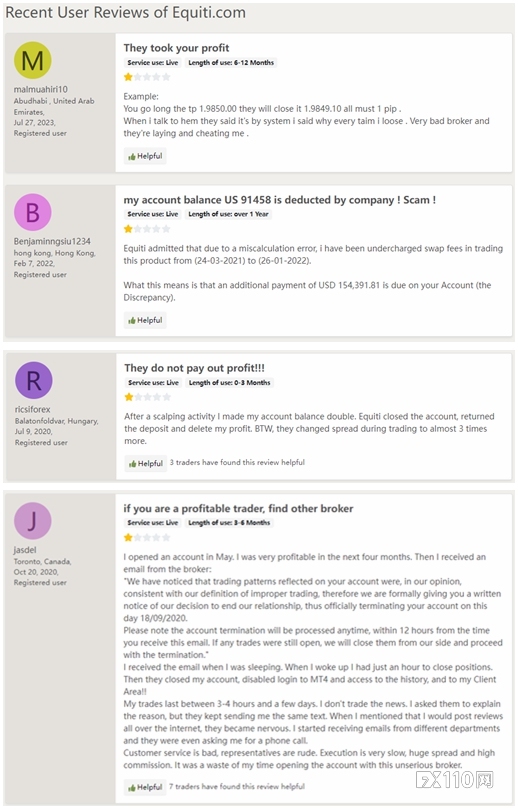Click 'They took your profit' review title
The image size is (518, 810).
click(x=176, y=48)
